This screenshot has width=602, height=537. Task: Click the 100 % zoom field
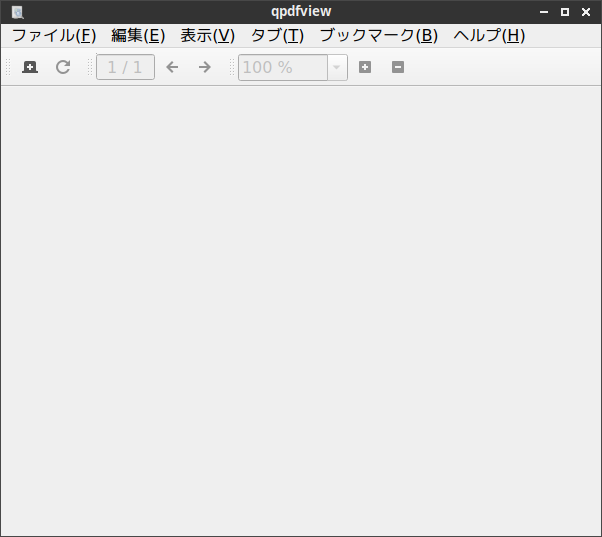tap(283, 68)
